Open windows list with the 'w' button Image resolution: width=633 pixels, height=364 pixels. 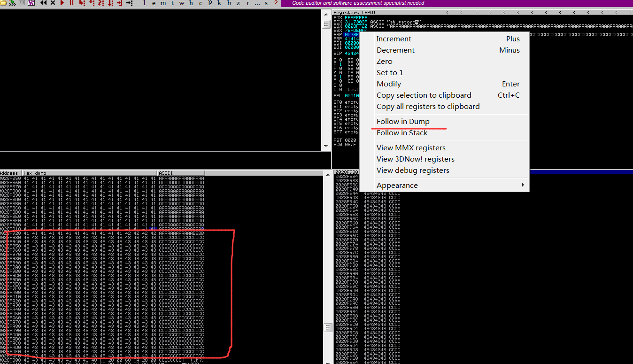[182, 3]
